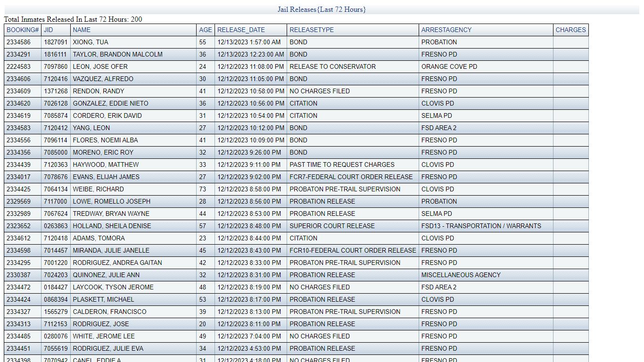Click name LOWE, ROMELLO JOSEPH
The width and height of the screenshot is (644, 362).
click(x=111, y=201)
